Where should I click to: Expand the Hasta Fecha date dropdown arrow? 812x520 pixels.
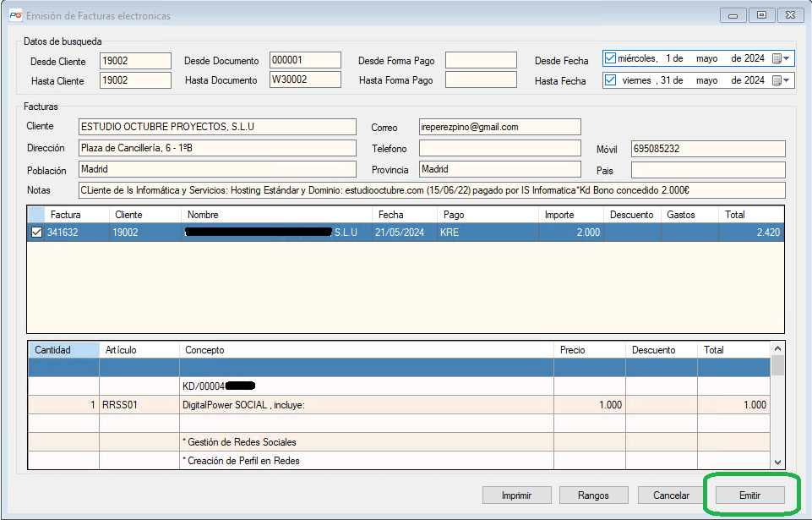tap(787, 80)
